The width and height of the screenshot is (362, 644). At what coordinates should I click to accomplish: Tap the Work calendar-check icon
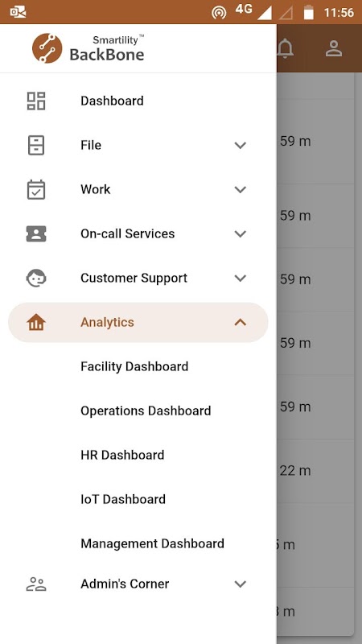(36, 190)
